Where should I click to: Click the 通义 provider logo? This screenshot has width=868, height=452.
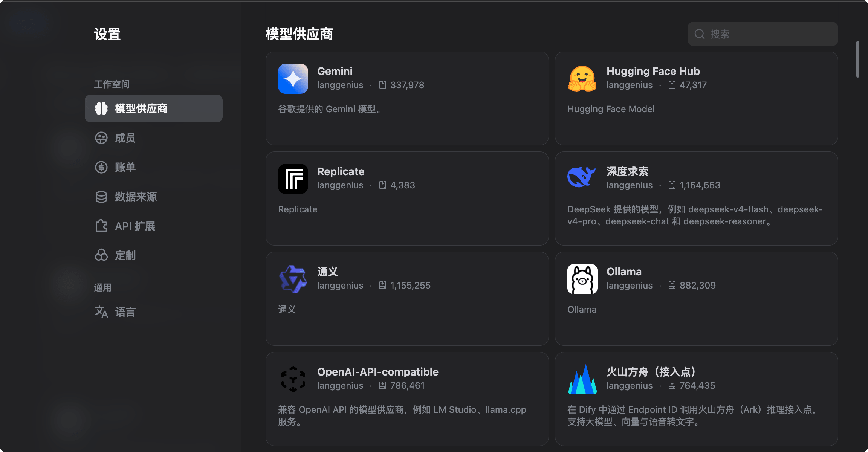click(293, 279)
